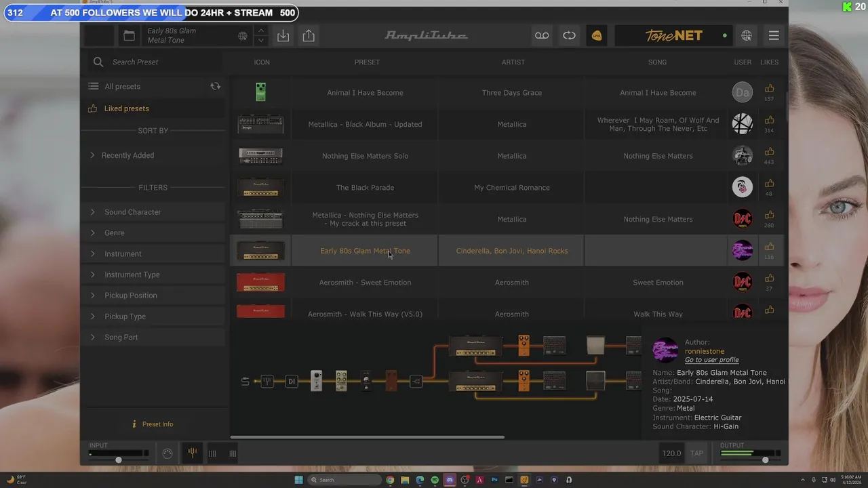
Task: Like the Early 80s Glam Metal Tone preset
Action: tap(769, 247)
